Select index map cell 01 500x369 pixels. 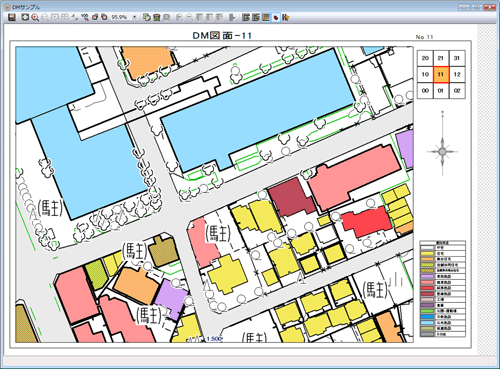441,90
